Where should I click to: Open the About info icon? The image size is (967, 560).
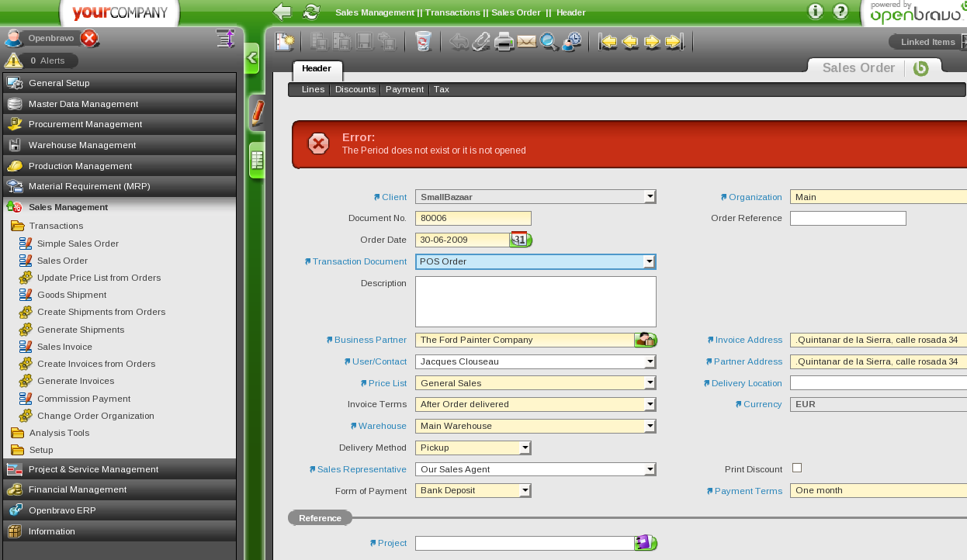816,12
